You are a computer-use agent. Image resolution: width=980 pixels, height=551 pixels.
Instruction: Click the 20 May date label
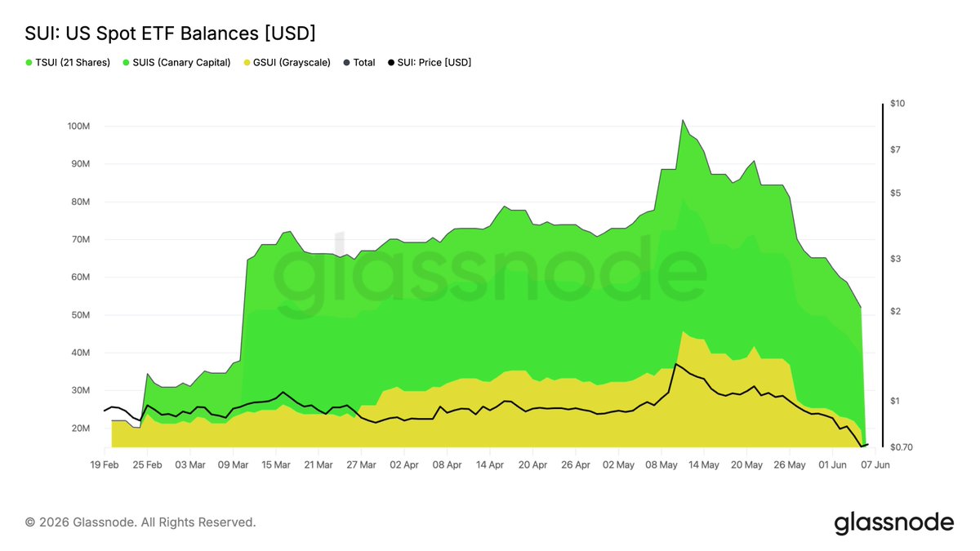coord(746,464)
